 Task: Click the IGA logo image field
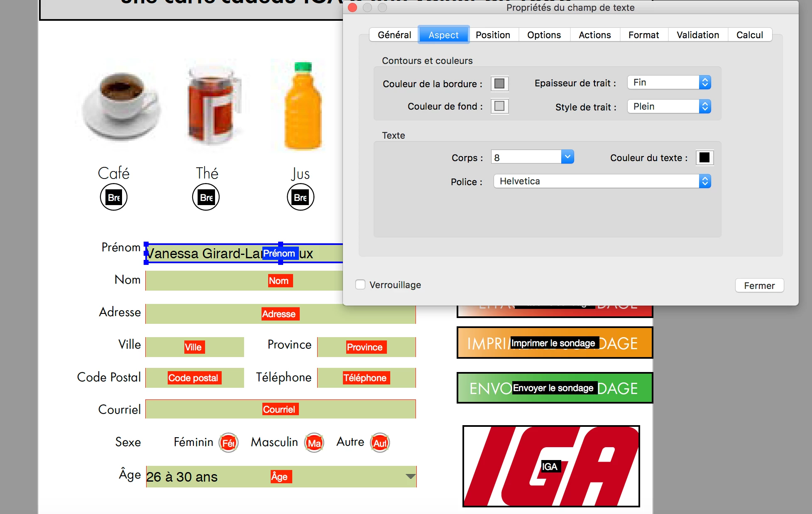tap(551, 466)
